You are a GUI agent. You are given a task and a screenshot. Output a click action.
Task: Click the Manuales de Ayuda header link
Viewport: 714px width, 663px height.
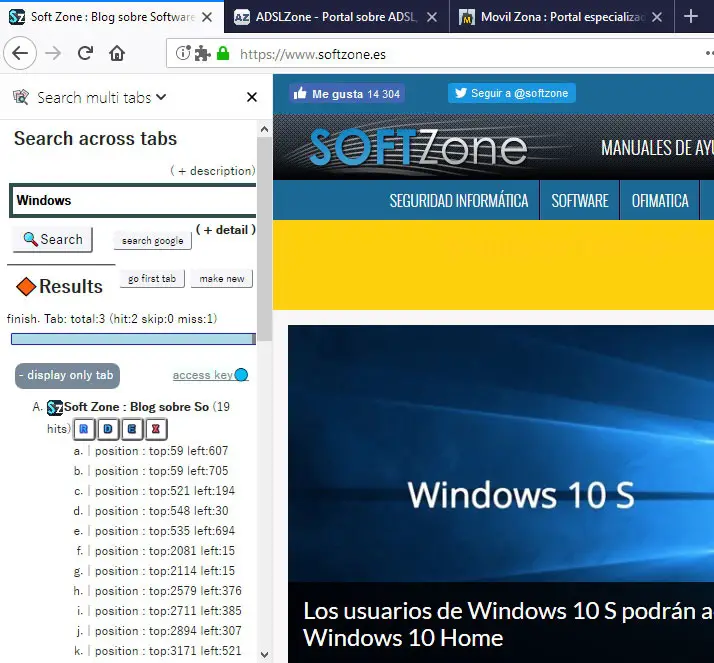click(657, 148)
